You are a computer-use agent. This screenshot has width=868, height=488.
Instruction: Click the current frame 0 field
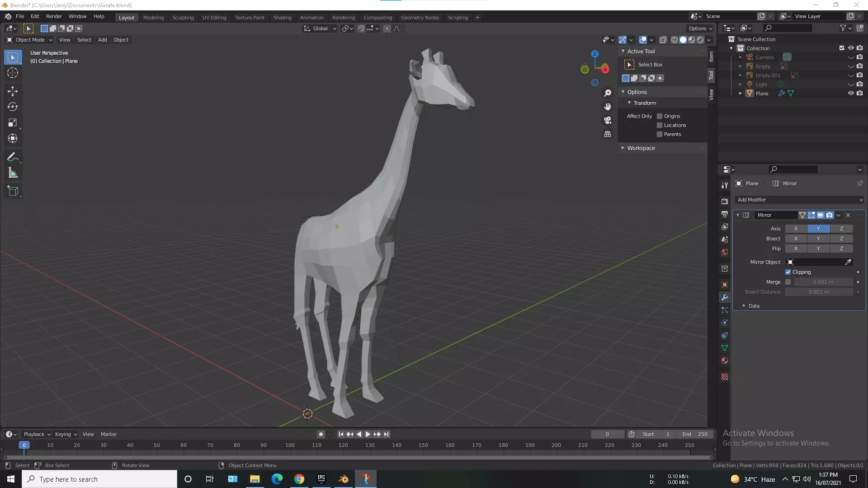(607, 434)
